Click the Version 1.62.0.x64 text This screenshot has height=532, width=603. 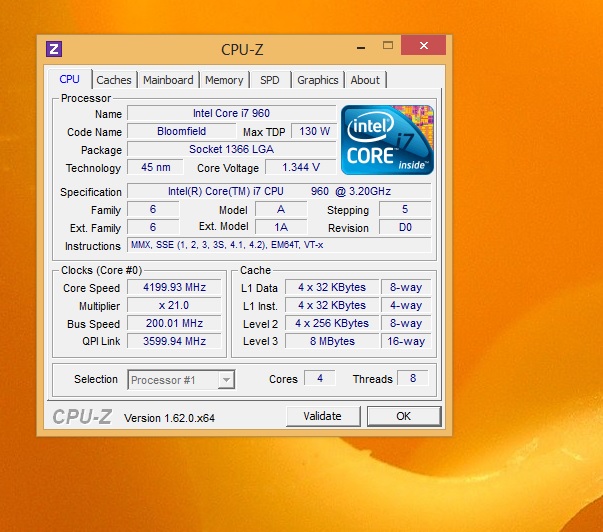[x=169, y=418]
